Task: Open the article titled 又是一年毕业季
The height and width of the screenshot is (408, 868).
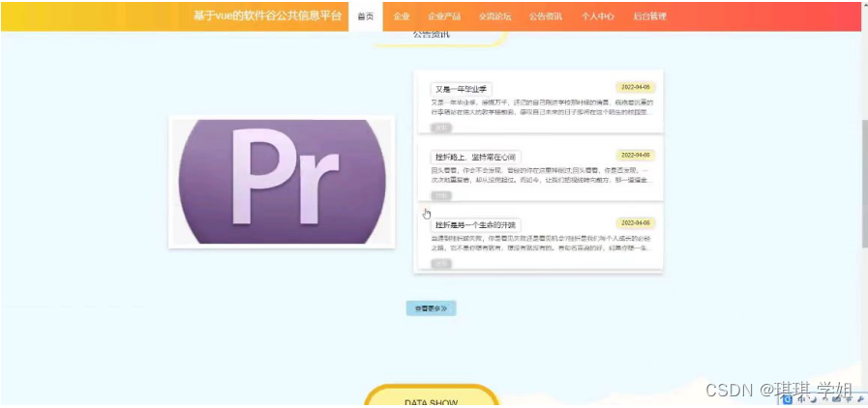Action: (x=462, y=89)
